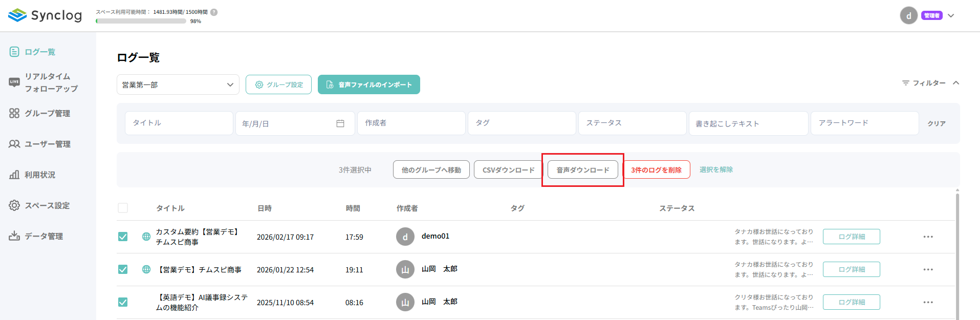
Task: Open ログ詳細 for the 2025/11/10 row
Action: (852, 302)
